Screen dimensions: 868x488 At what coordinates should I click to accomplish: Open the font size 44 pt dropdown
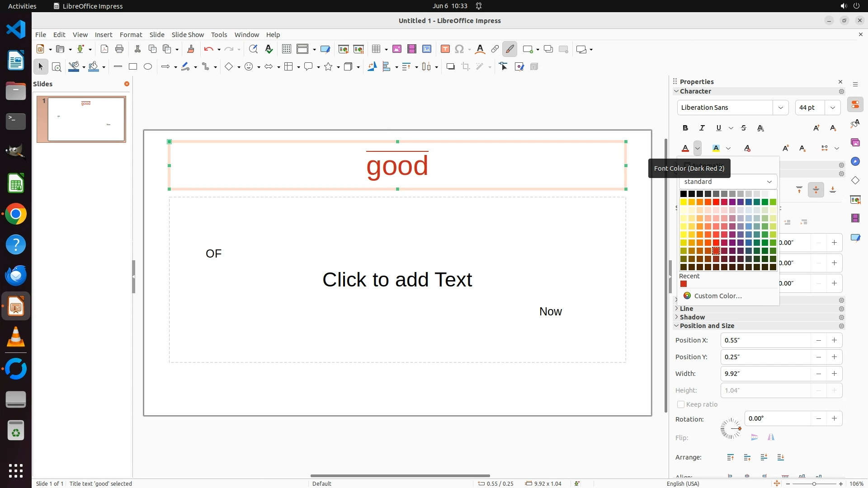(x=833, y=108)
